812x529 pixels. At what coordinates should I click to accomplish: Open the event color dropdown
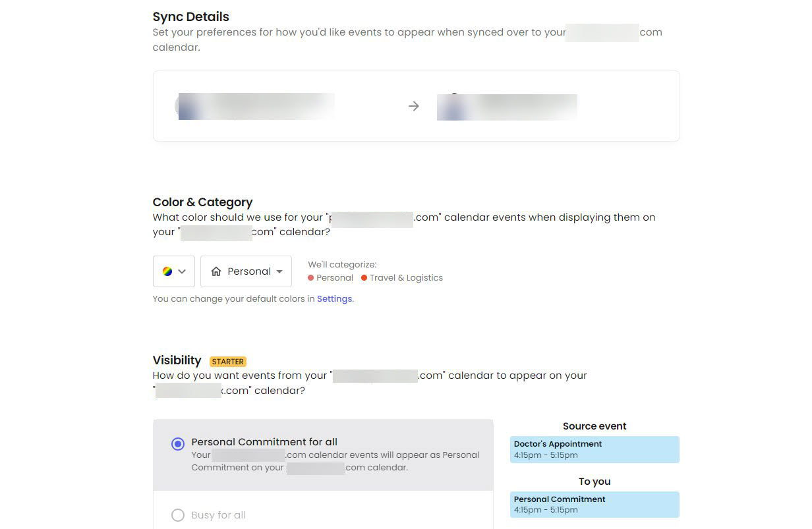pos(173,271)
